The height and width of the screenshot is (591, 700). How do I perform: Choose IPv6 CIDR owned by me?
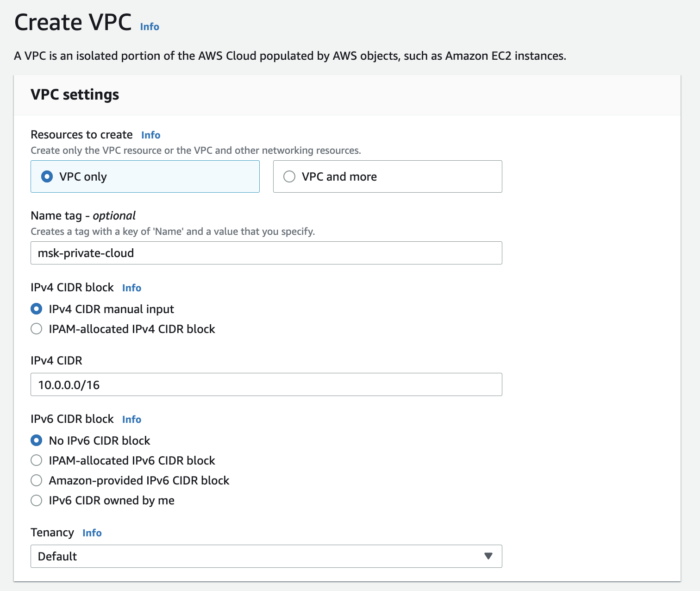(37, 500)
